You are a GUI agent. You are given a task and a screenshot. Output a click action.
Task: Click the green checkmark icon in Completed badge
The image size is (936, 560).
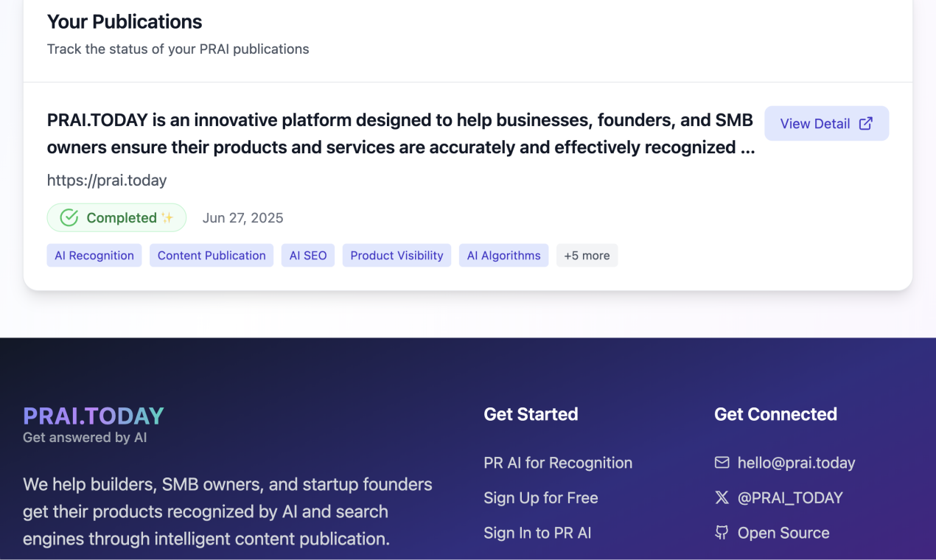[69, 217]
